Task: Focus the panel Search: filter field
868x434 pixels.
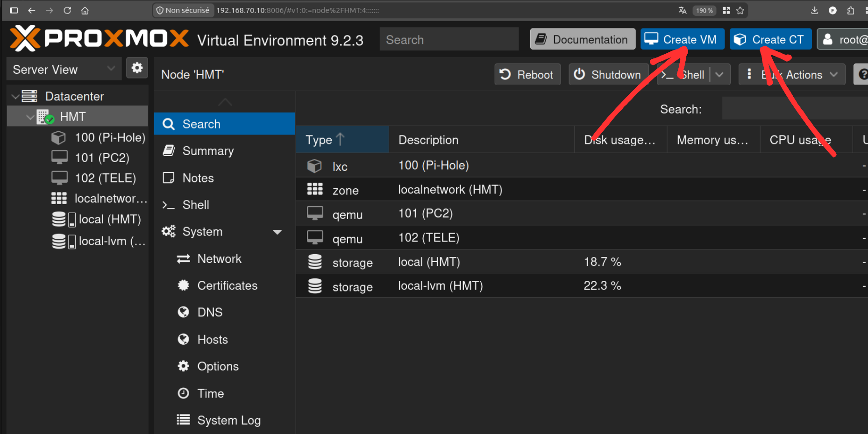Action: pos(795,109)
